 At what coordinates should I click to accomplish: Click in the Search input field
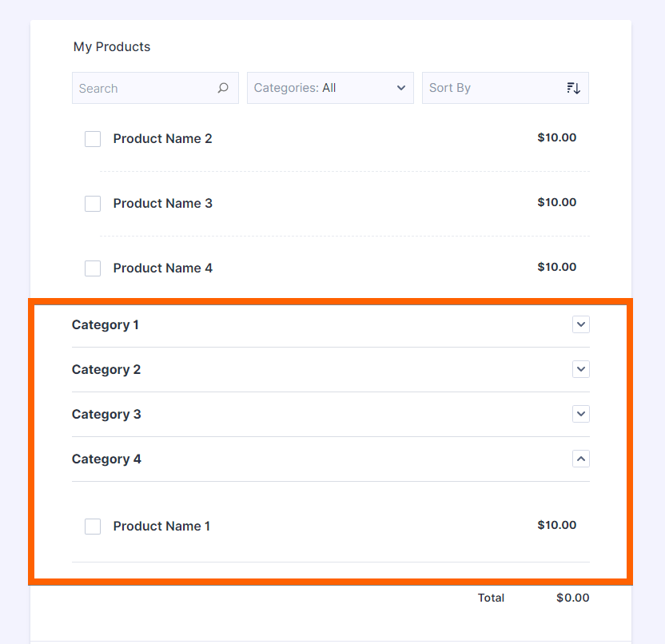click(144, 88)
